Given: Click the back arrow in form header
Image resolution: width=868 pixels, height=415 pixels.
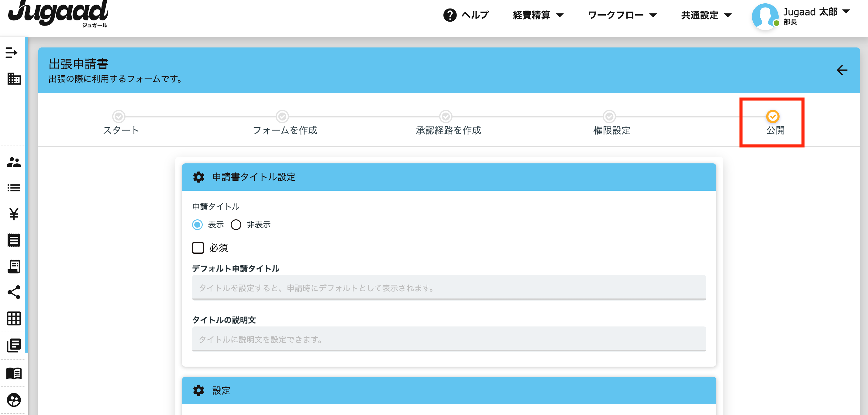Looking at the screenshot, I should point(842,70).
